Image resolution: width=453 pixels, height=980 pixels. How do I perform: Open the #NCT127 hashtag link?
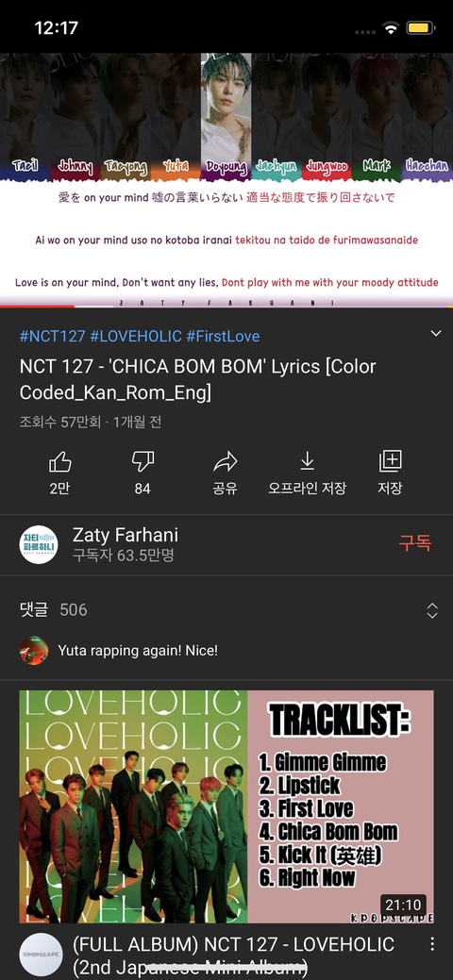[x=53, y=336]
